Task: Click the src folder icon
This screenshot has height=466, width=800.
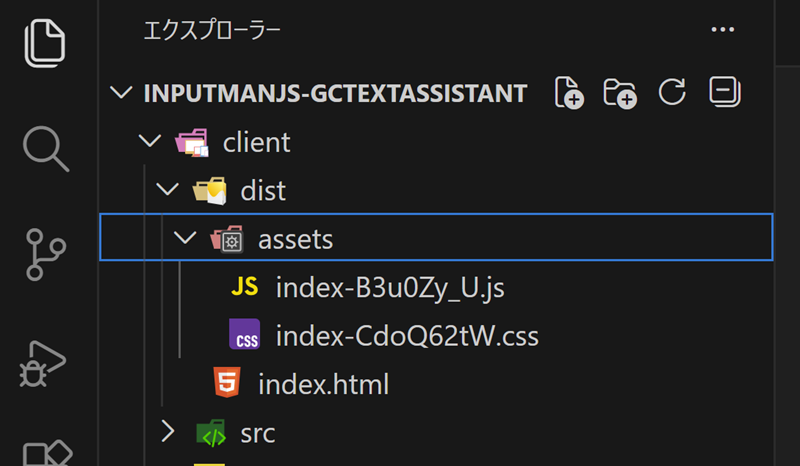Action: [211, 433]
